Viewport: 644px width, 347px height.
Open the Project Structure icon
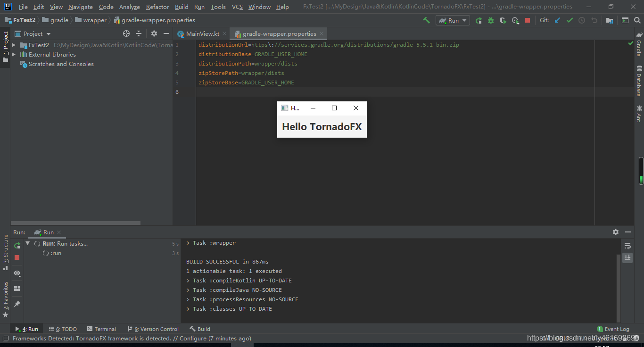pos(610,20)
